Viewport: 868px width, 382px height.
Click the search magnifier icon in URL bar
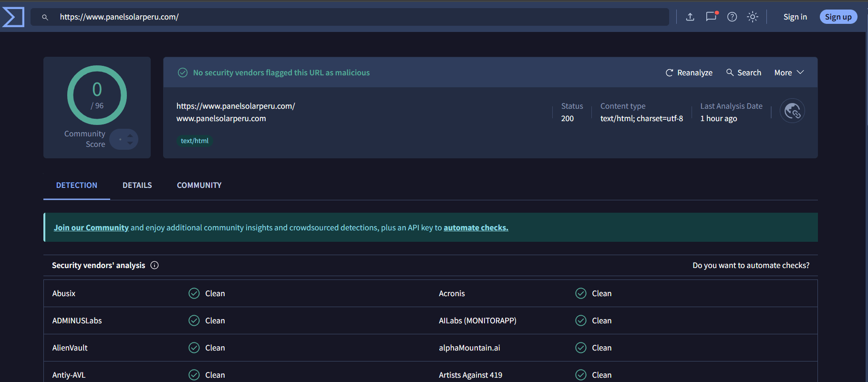tap(45, 17)
